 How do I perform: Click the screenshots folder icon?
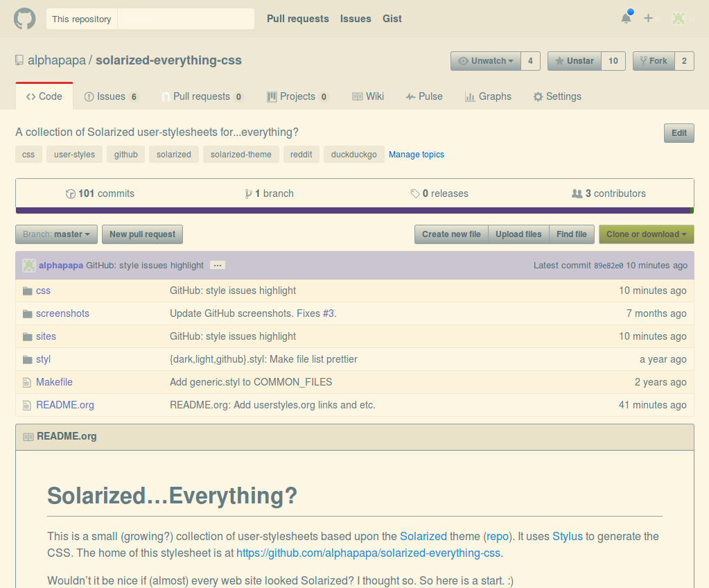point(28,313)
